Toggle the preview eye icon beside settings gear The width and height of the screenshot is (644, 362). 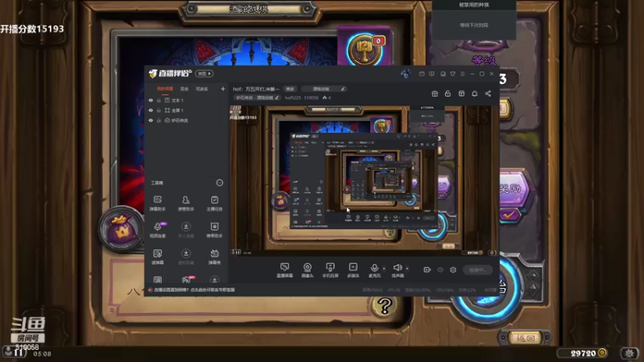440,269
